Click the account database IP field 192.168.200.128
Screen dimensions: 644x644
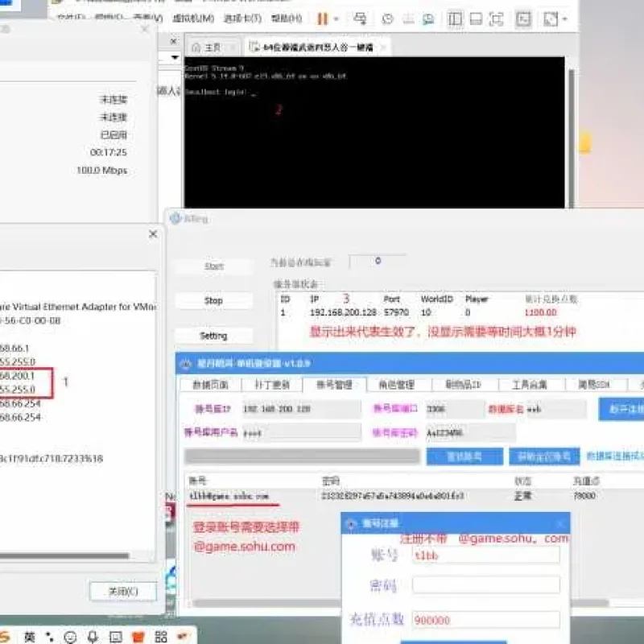pos(301,409)
